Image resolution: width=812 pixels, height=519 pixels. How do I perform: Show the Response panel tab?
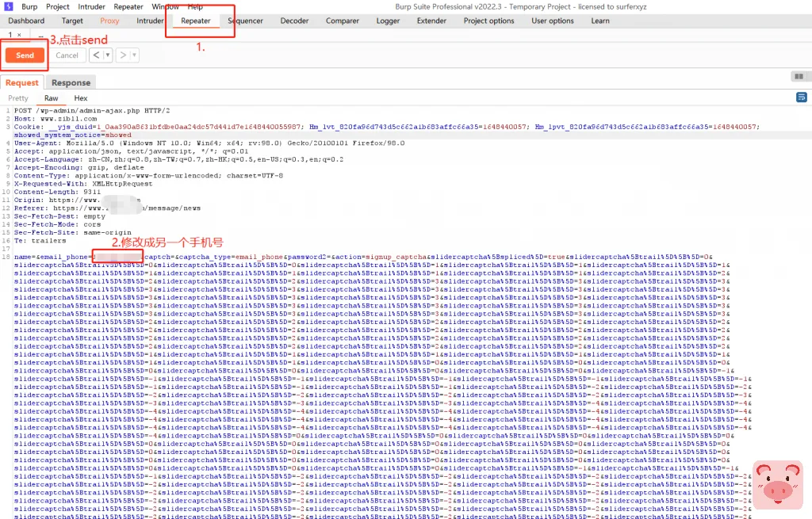pyautogui.click(x=71, y=82)
